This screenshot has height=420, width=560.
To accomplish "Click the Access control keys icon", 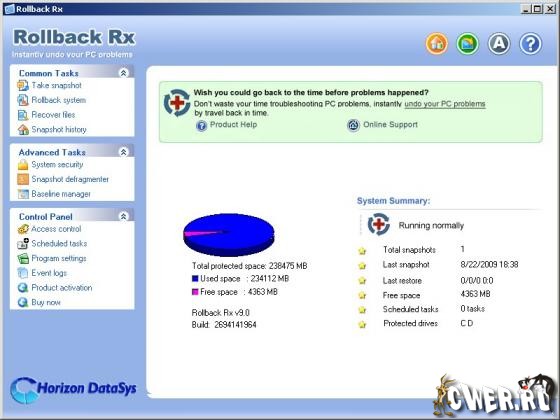I will pos(23,229).
